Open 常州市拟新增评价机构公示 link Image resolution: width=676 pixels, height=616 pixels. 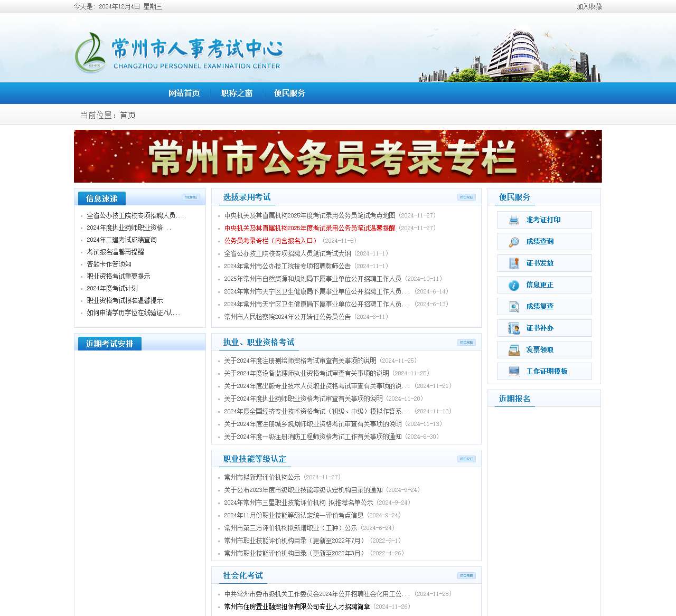pyautogui.click(x=262, y=477)
